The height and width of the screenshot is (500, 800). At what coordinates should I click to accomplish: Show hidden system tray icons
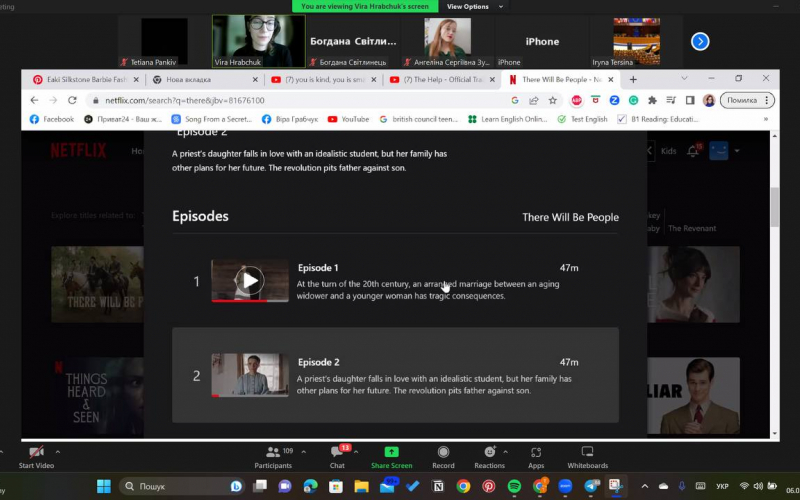tap(644, 486)
